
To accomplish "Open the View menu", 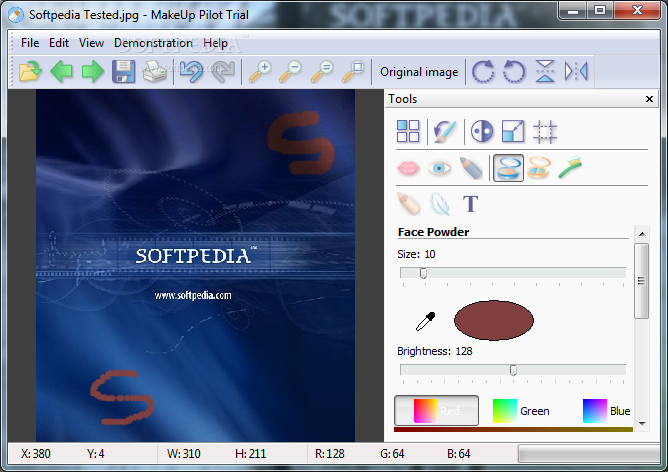I will [91, 43].
